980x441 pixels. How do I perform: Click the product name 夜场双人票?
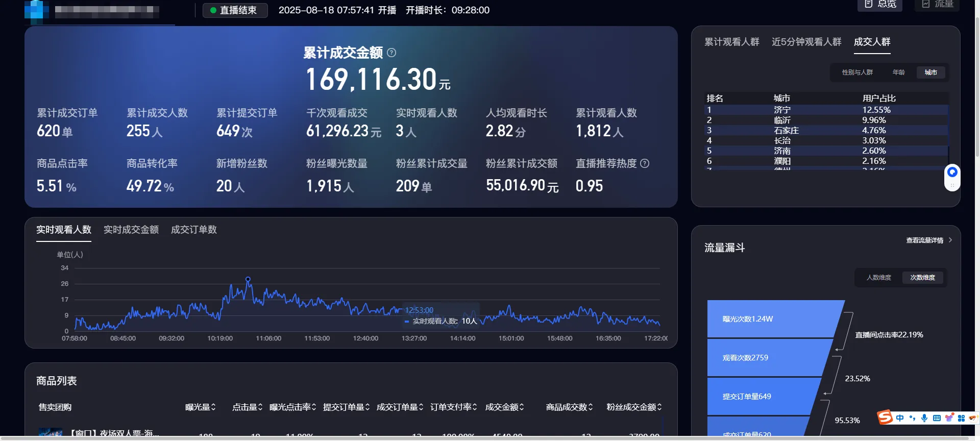coord(114,434)
